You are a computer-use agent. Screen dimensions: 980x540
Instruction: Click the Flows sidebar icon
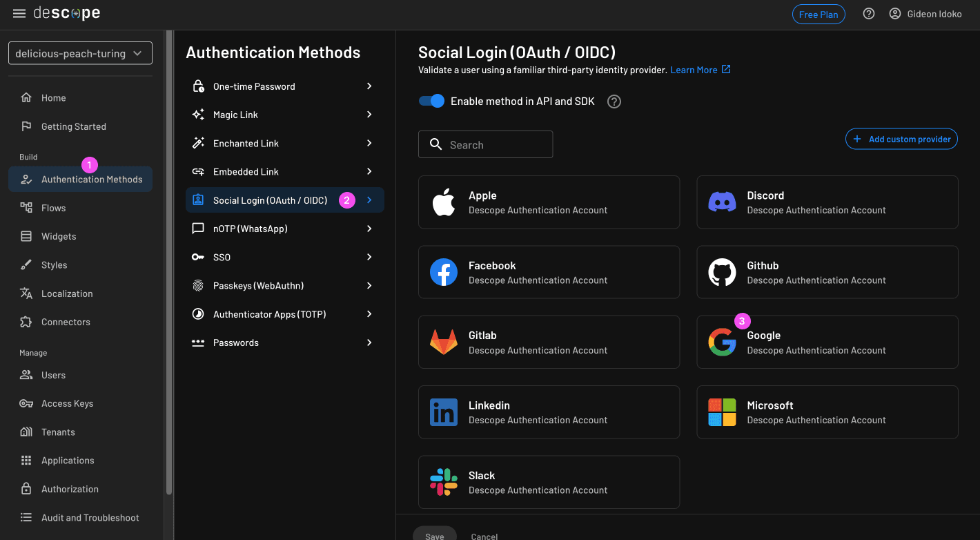pyautogui.click(x=26, y=208)
